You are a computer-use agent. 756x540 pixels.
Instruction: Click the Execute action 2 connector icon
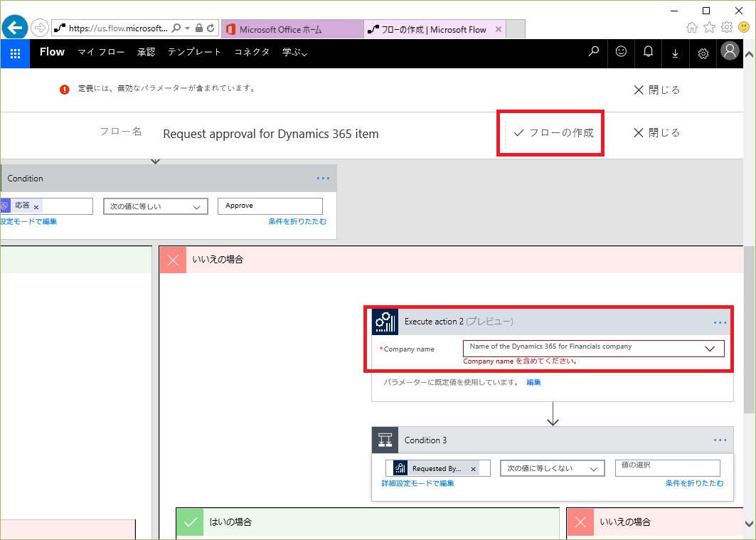tap(385, 322)
